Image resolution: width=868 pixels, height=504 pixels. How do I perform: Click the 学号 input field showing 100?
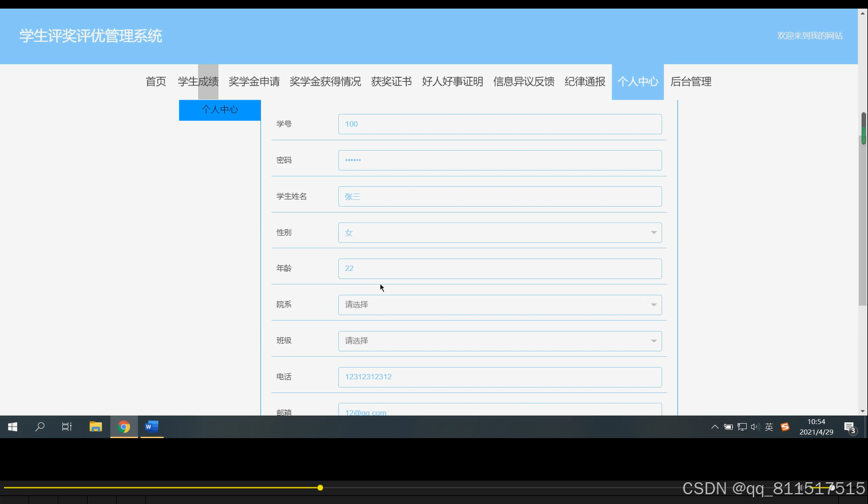(x=500, y=124)
